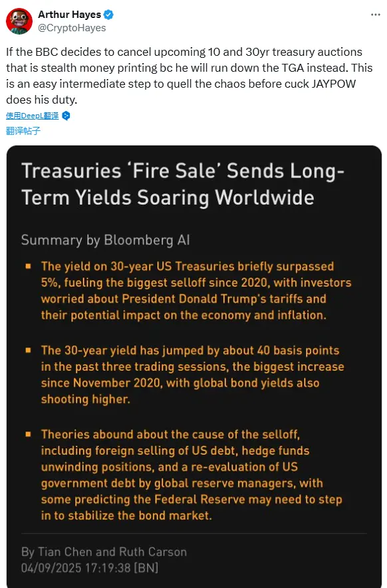The image size is (387, 588).
Task: Click the Summary by Bloomberg AI label
Action: (x=106, y=240)
